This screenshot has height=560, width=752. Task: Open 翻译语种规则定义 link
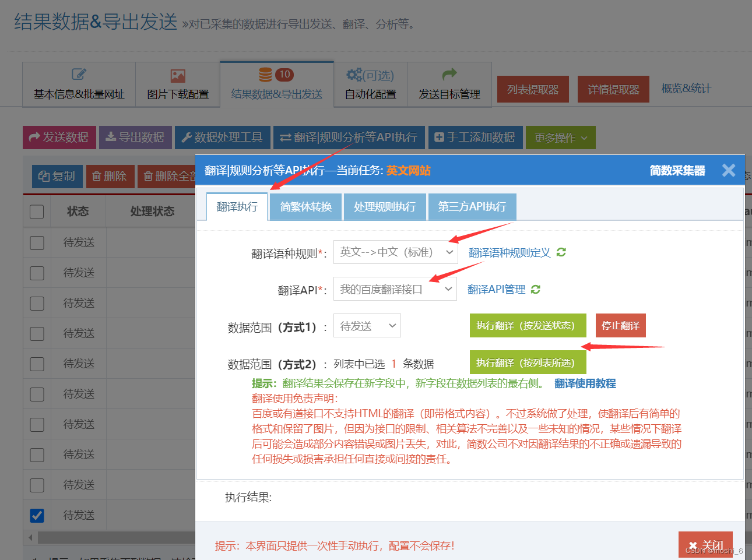(x=509, y=252)
